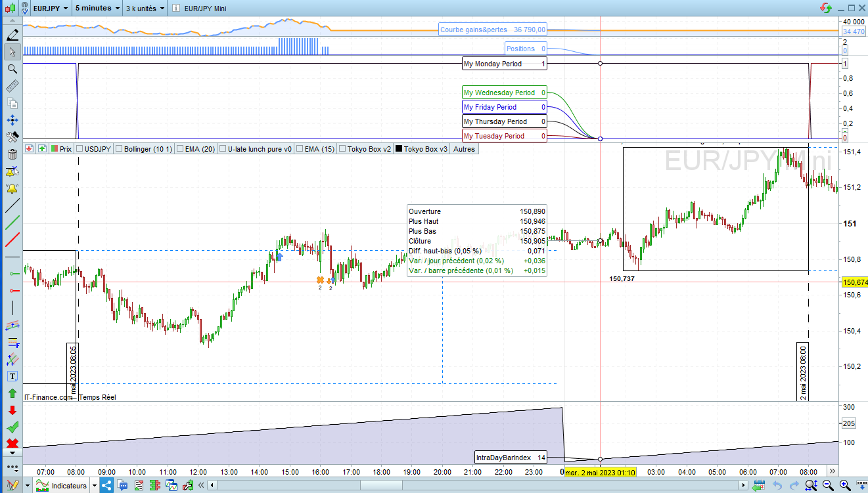Screen dimensions: 868x493
Task: Click the redo arrow in bottom bar
Action: point(794,486)
